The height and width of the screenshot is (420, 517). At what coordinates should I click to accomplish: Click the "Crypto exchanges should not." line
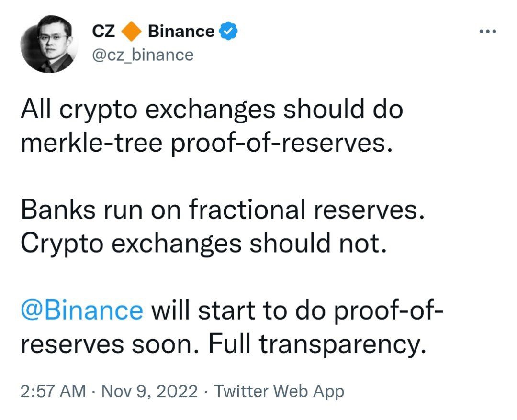203,244
